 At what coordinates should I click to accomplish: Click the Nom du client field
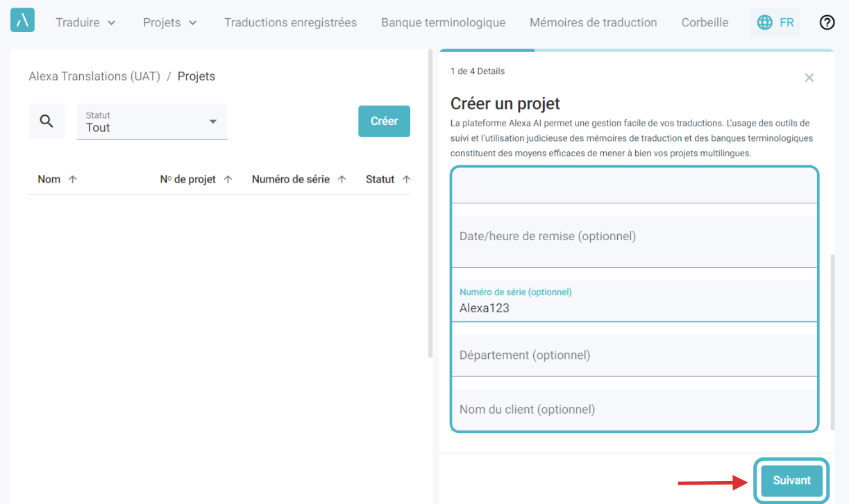coord(634,410)
